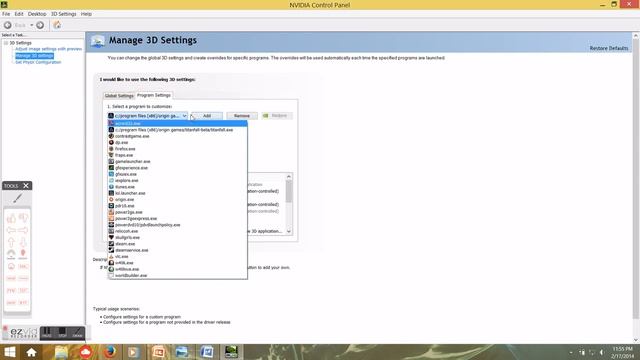This screenshot has height=360, width=640.
Task: Open the Edit menu
Action: [x=19, y=14]
